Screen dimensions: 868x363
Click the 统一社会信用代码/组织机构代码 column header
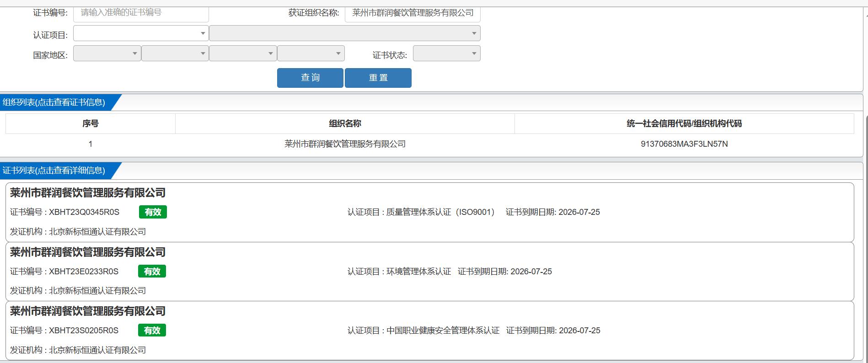point(684,123)
